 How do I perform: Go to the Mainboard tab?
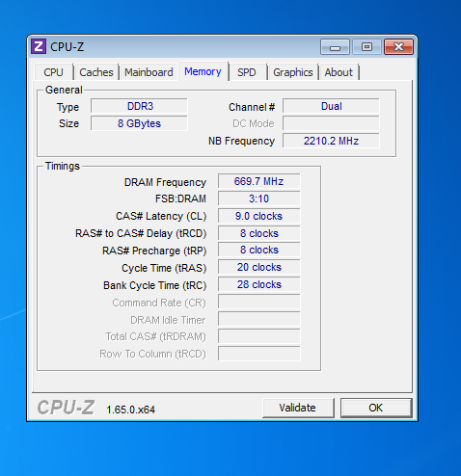[x=149, y=72]
